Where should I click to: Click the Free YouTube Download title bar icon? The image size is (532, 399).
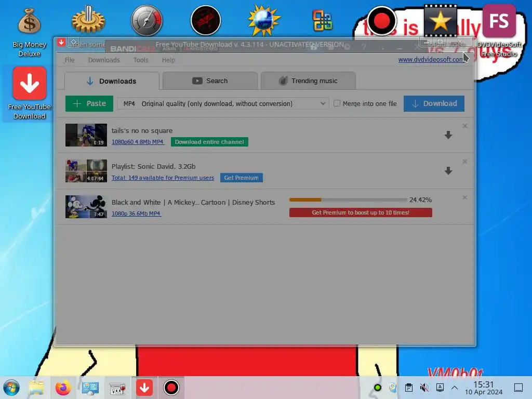click(61, 43)
